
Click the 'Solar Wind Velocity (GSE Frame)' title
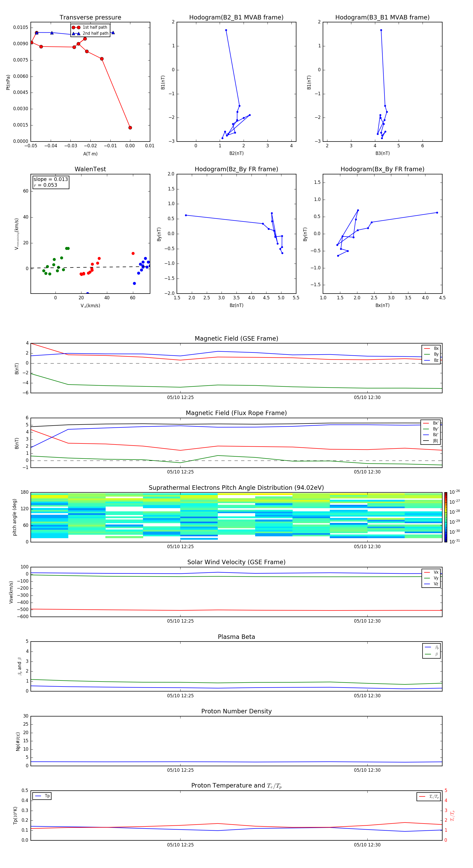click(x=236, y=562)
